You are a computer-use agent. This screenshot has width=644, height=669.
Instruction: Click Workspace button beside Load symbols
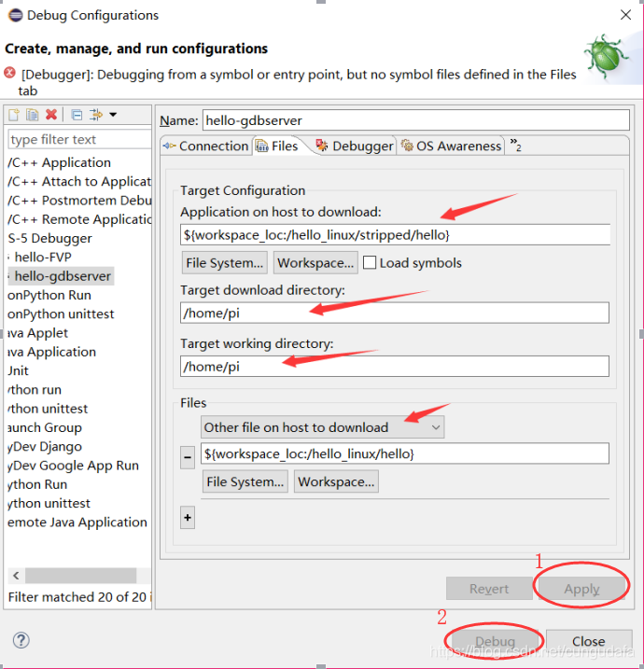(x=315, y=262)
